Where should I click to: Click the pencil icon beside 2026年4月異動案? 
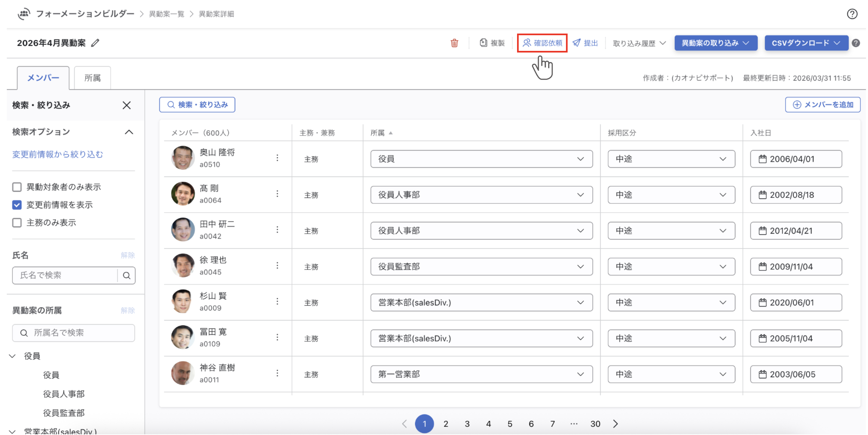(95, 43)
